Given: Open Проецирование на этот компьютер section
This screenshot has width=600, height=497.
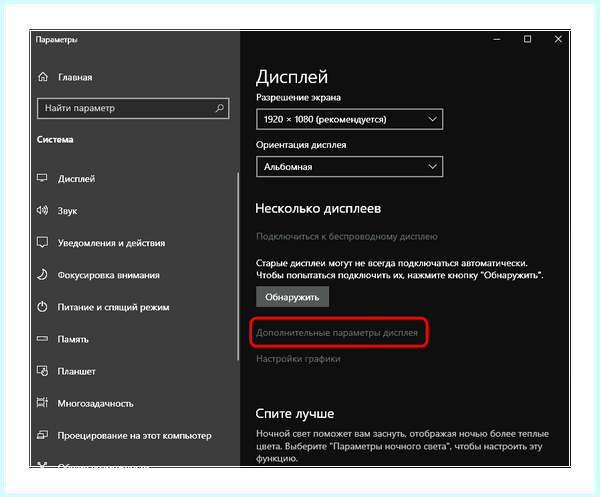Looking at the screenshot, I should tap(134, 436).
